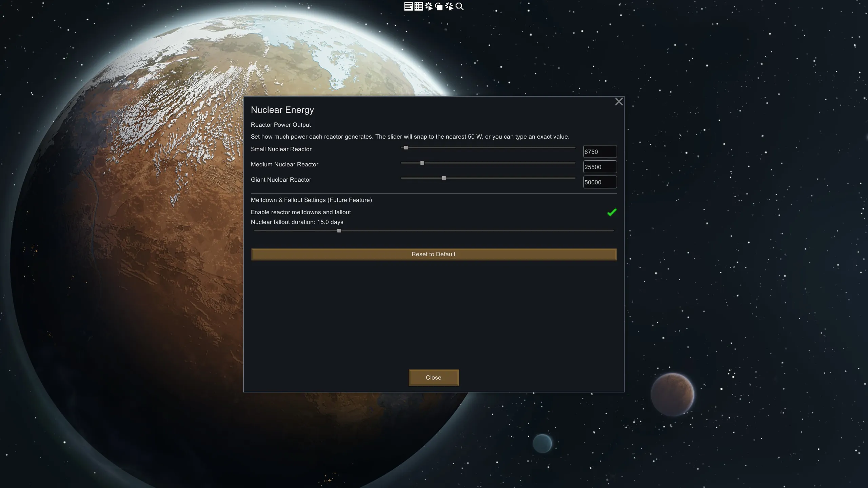Focus the Small Nuclear Reactor field showing 6750
This screenshot has width=868, height=488.
tap(599, 152)
